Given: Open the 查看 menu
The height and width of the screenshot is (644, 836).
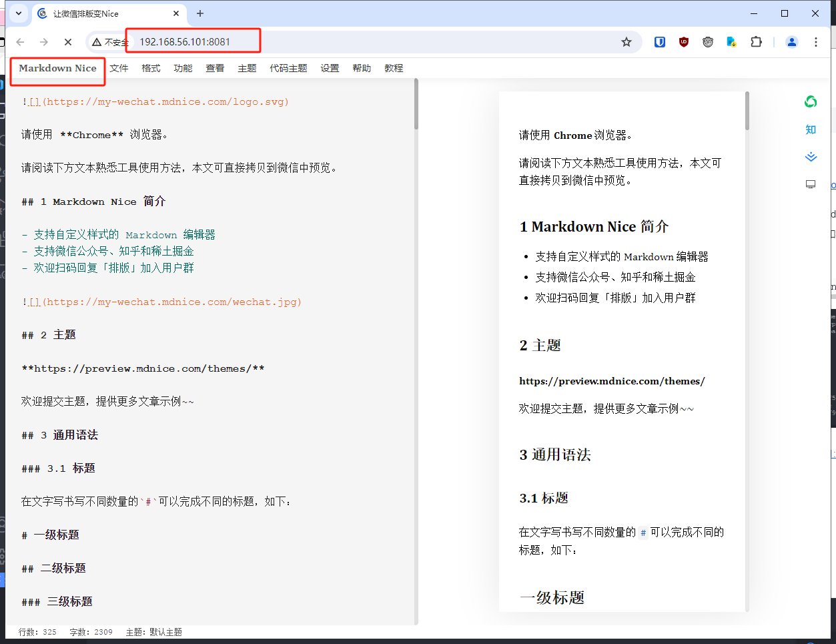Looking at the screenshot, I should pyautogui.click(x=216, y=68).
